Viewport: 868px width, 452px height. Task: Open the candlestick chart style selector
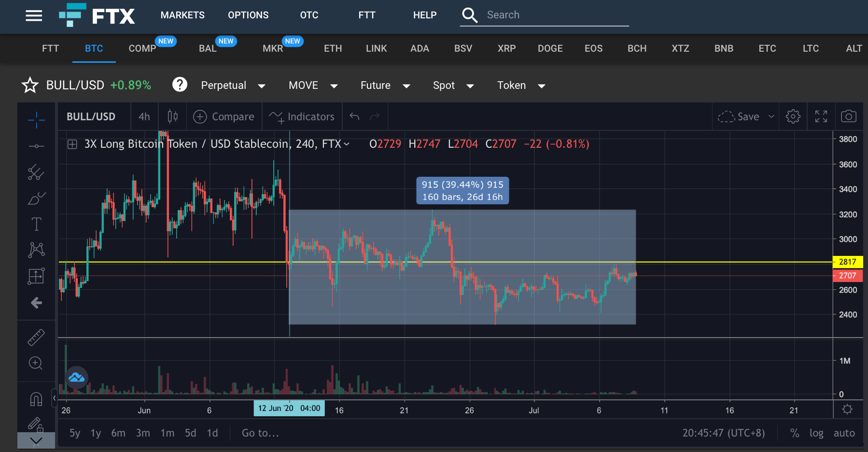[x=172, y=116]
